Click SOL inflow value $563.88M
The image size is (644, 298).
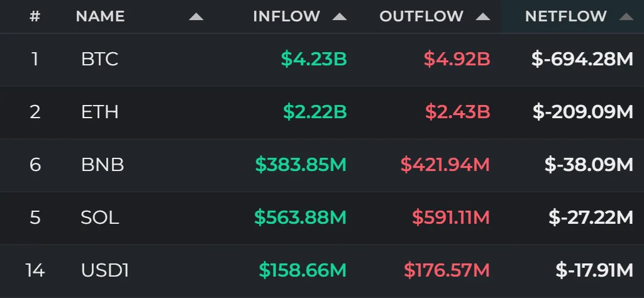(301, 218)
